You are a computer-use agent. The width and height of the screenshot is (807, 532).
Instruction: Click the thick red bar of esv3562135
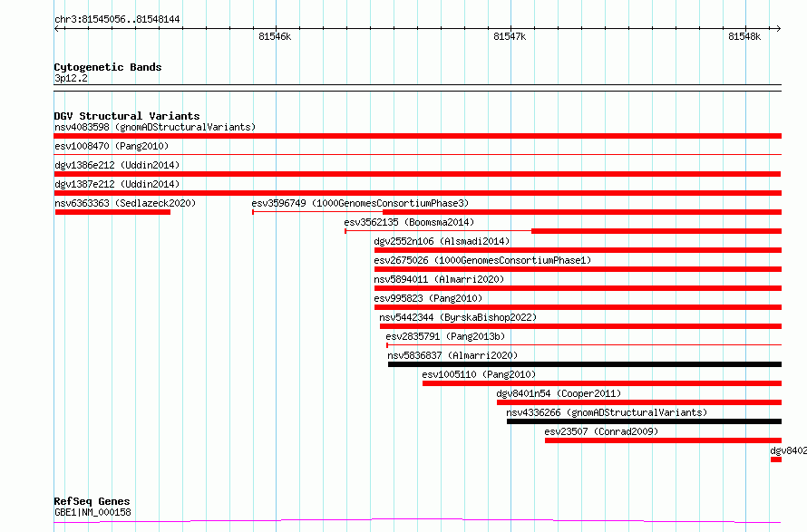pyautogui.click(x=656, y=231)
